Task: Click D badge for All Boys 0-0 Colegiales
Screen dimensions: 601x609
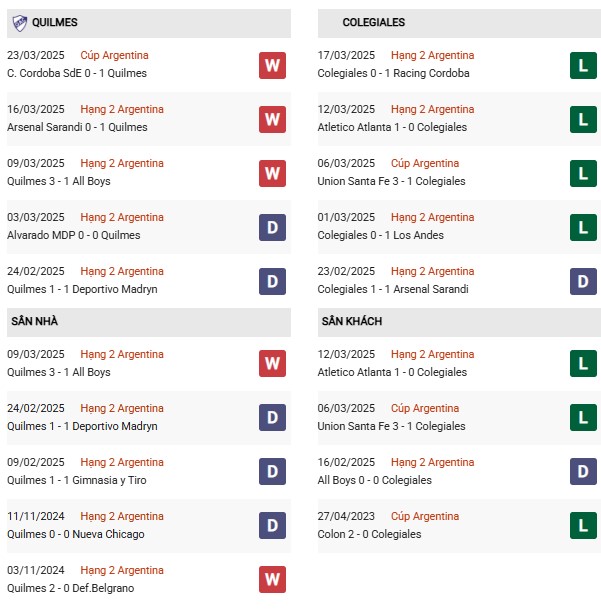Action: tap(583, 472)
